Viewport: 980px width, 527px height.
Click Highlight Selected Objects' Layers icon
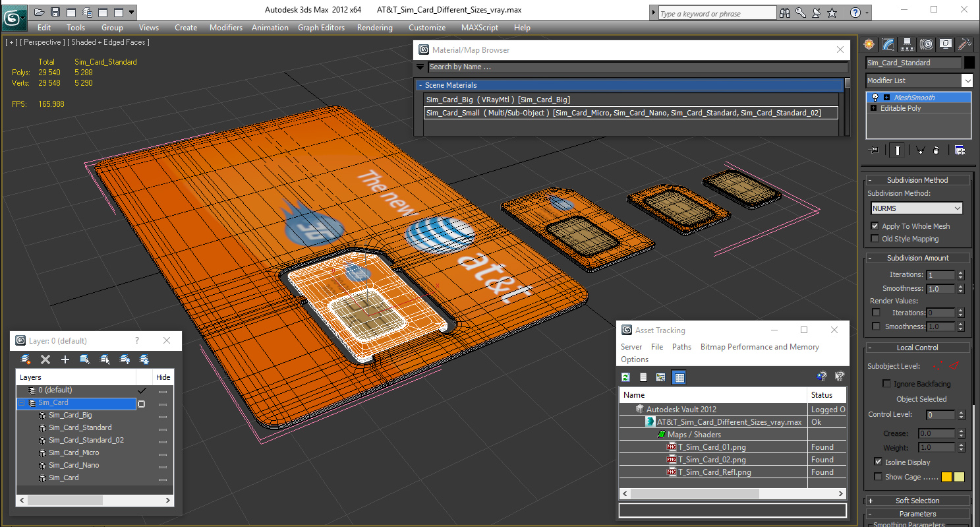click(x=105, y=359)
